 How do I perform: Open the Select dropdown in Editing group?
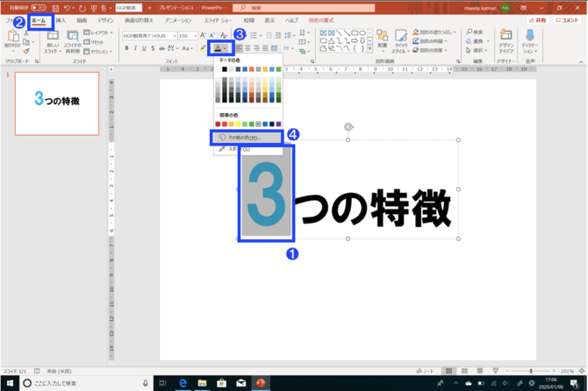477,50
